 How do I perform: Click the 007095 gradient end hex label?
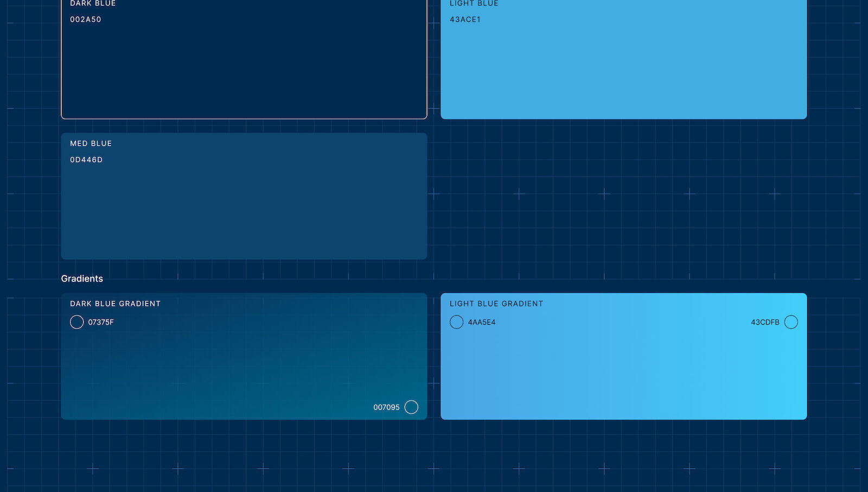click(x=386, y=407)
